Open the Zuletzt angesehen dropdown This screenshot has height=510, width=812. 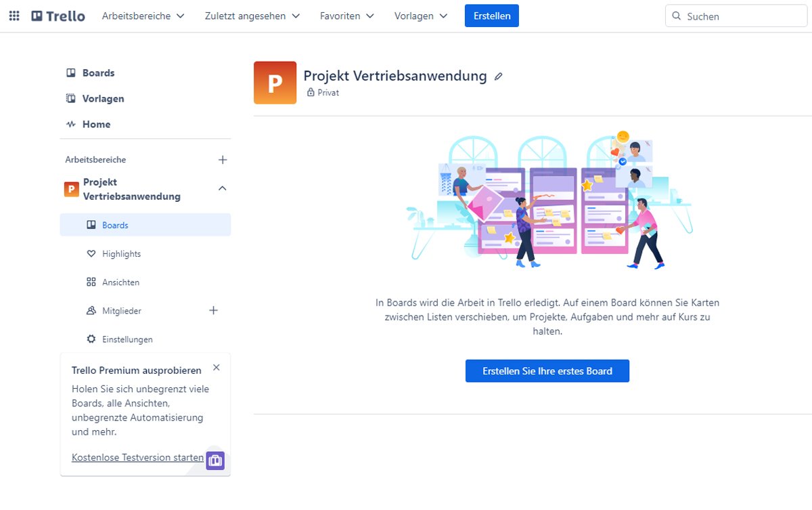tap(252, 16)
